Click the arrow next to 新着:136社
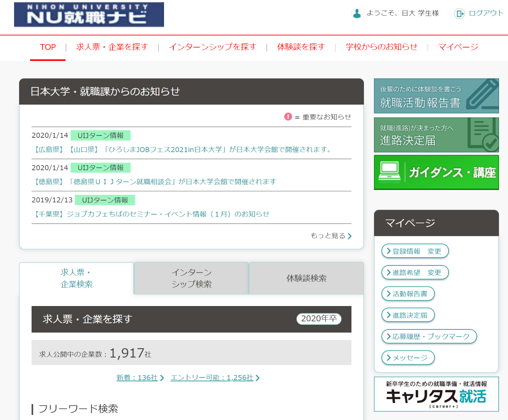Screen dimensions: 508x420 point(162,378)
